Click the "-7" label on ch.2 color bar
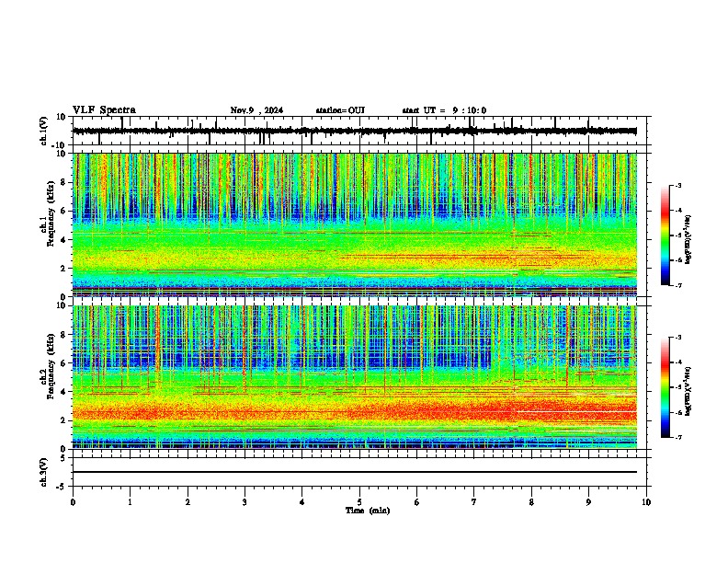The image size is (728, 563). [678, 437]
